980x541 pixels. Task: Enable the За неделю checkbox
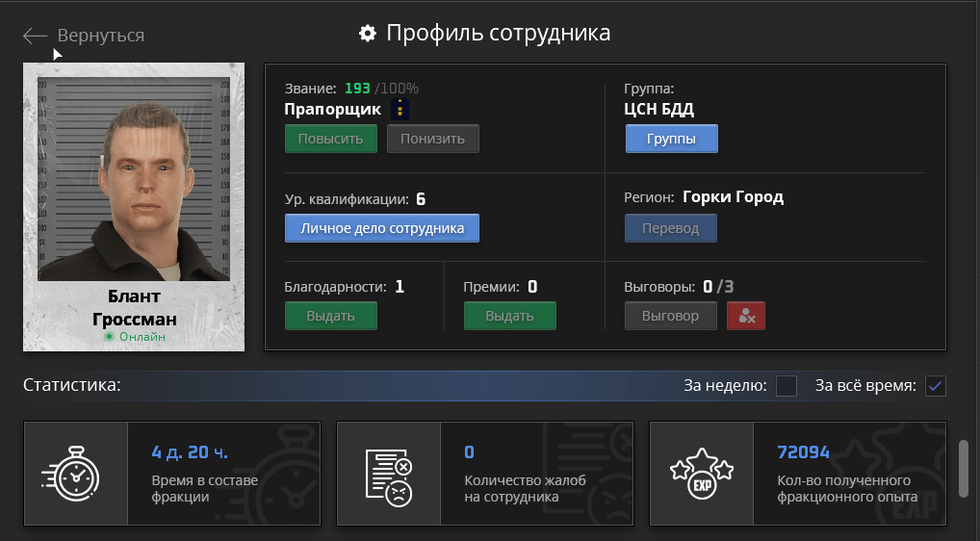787,386
